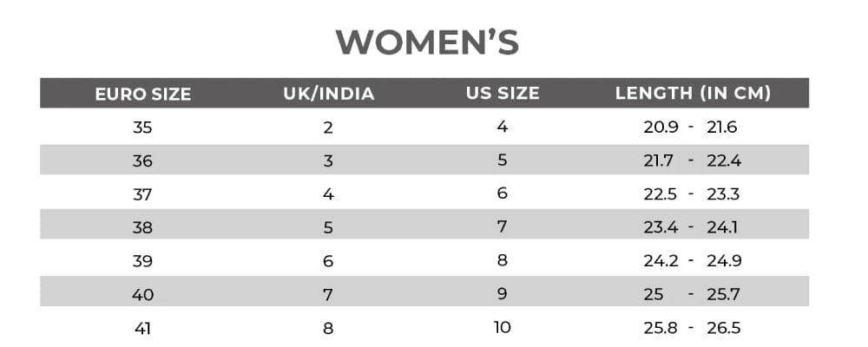Click the 24.2 - 24.9 length range
This screenshot has width=868, height=347.
pyautogui.click(x=692, y=261)
